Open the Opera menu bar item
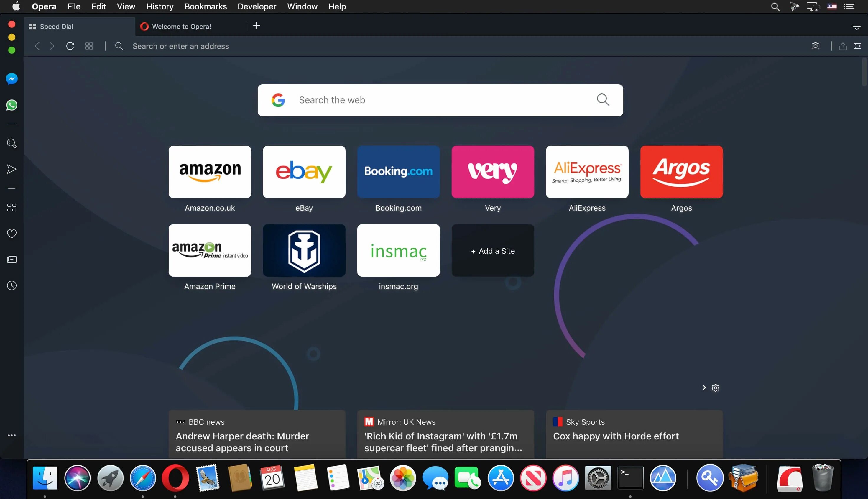 pos(44,6)
